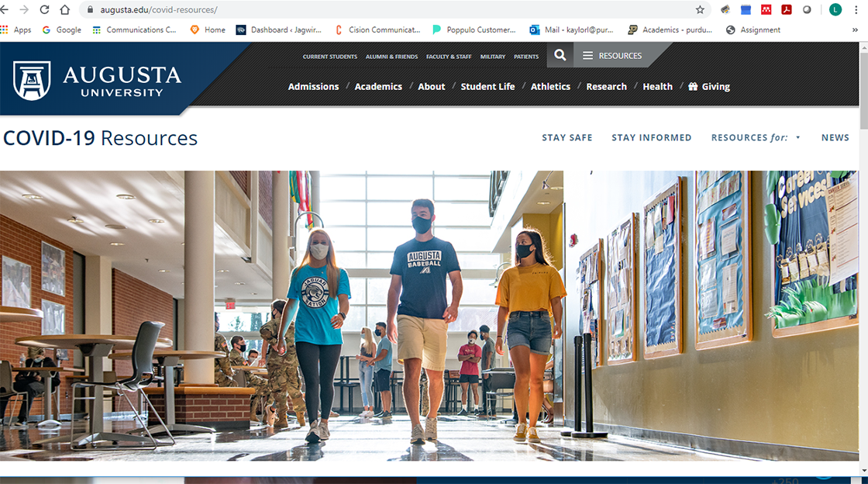This screenshot has height=484, width=868.
Task: Go to the browser home page icon
Action: 64,10
